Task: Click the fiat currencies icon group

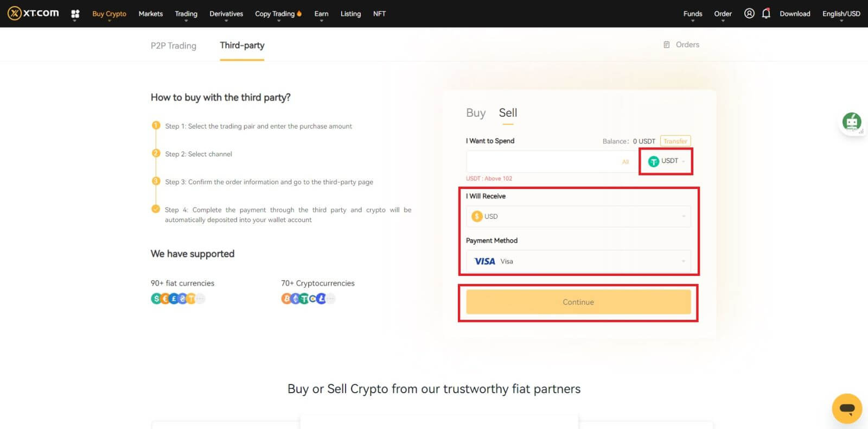Action: [x=177, y=299]
